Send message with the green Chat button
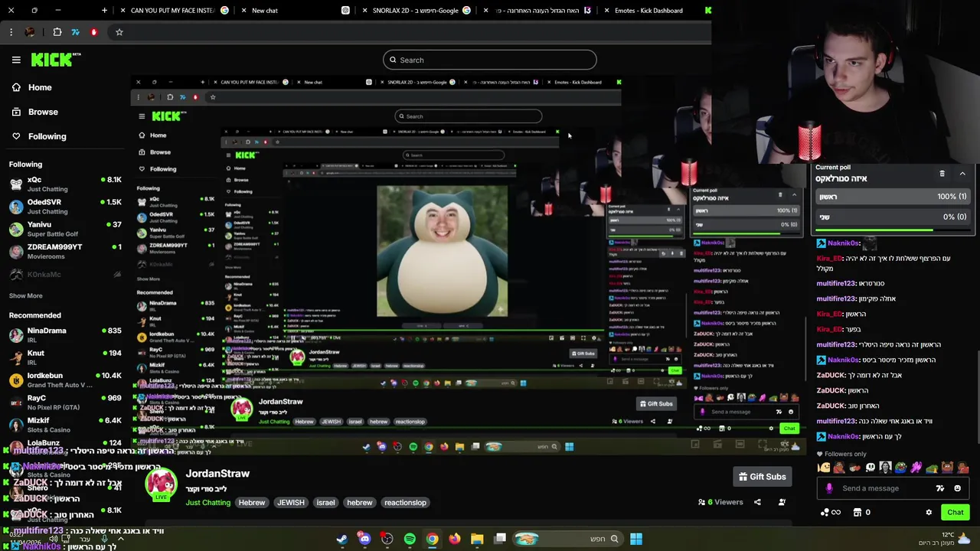The width and height of the screenshot is (980, 551). pyautogui.click(x=955, y=512)
